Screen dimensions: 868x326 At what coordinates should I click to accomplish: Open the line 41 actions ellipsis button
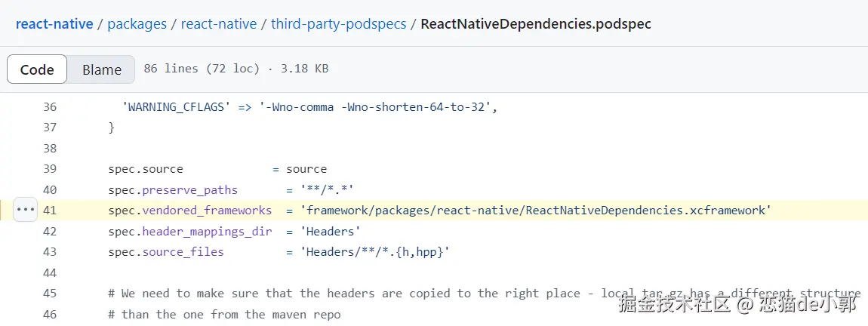coord(26,210)
